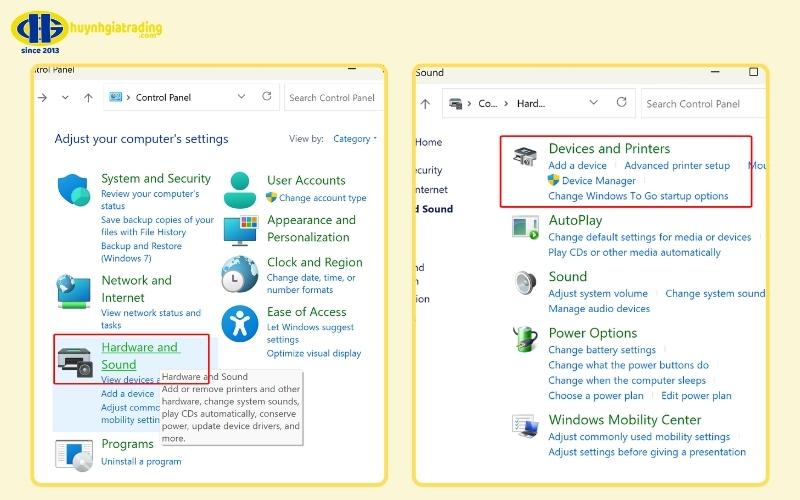The height and width of the screenshot is (500, 800).
Task: Open the recent locations chevron beside forward arrow
Action: (65, 97)
